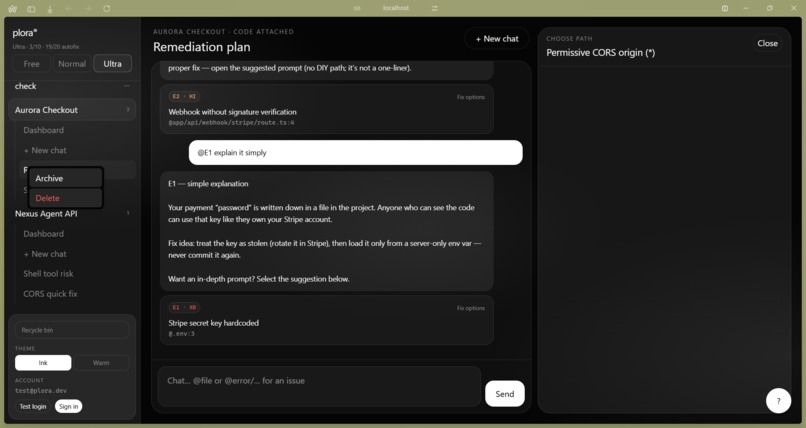Screen dimensions: 806x428
Task: Click the .env:3 file reference
Action: pos(181,334)
